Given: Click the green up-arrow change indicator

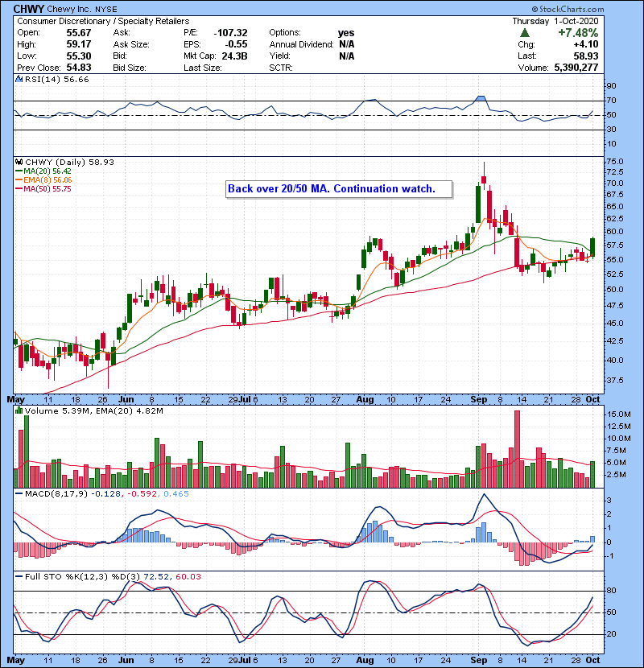Looking at the screenshot, I should click(x=525, y=32).
